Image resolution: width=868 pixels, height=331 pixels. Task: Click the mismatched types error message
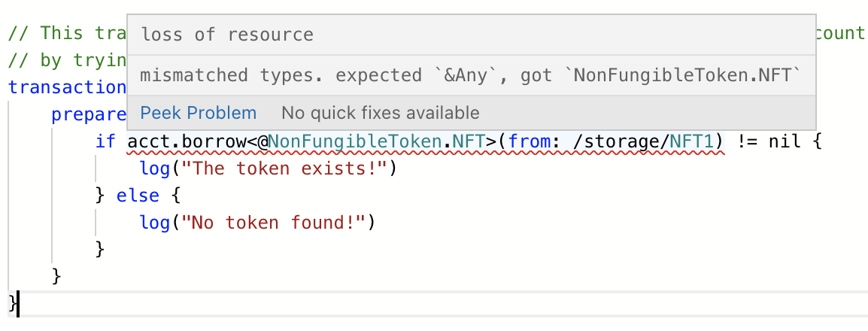coord(467,75)
